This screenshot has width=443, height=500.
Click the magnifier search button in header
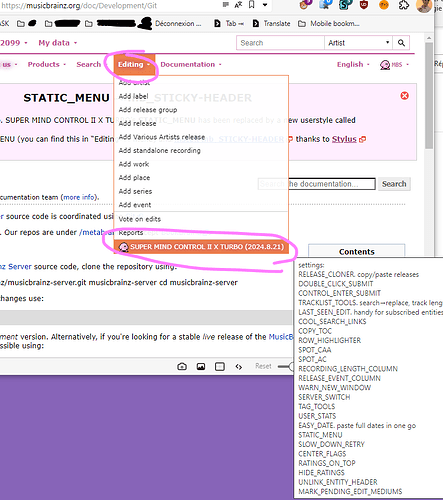coord(401,43)
